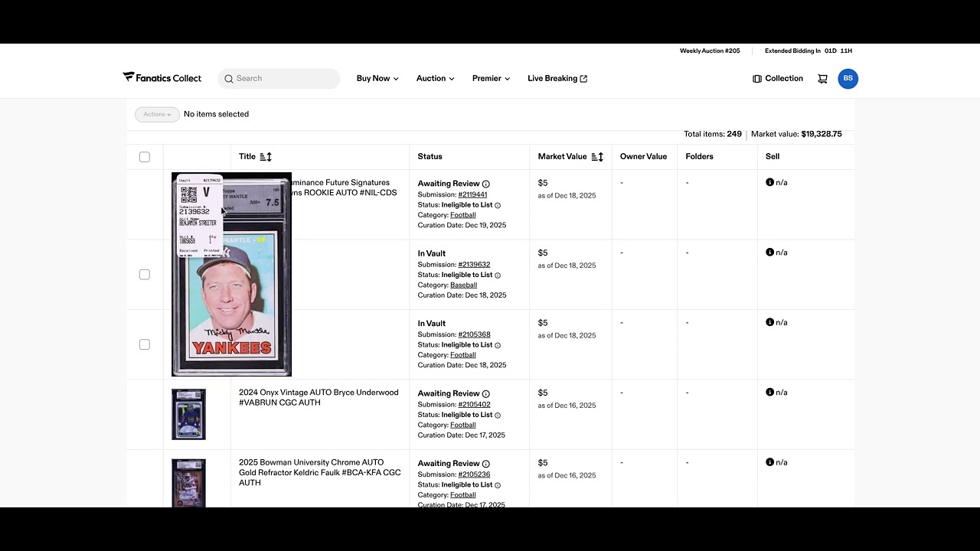Focus the Search input field
The width and height of the screenshot is (980, 551).
click(x=279, y=79)
